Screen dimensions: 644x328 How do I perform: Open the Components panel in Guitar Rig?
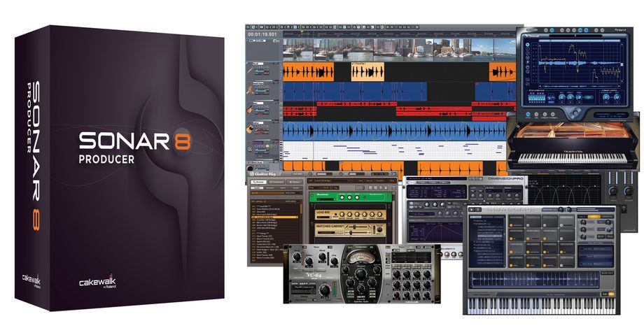(276, 182)
